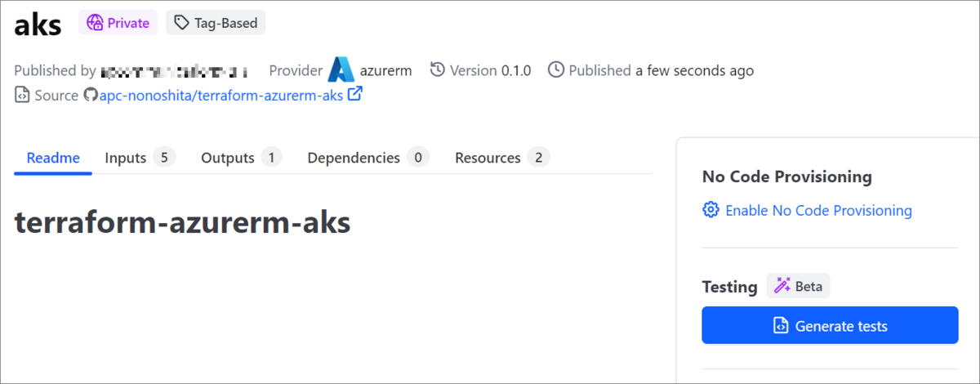Viewport: 980px width, 384px height.
Task: Open apc-nonoshita/terraform-azurerm-aks repository link
Action: point(223,96)
